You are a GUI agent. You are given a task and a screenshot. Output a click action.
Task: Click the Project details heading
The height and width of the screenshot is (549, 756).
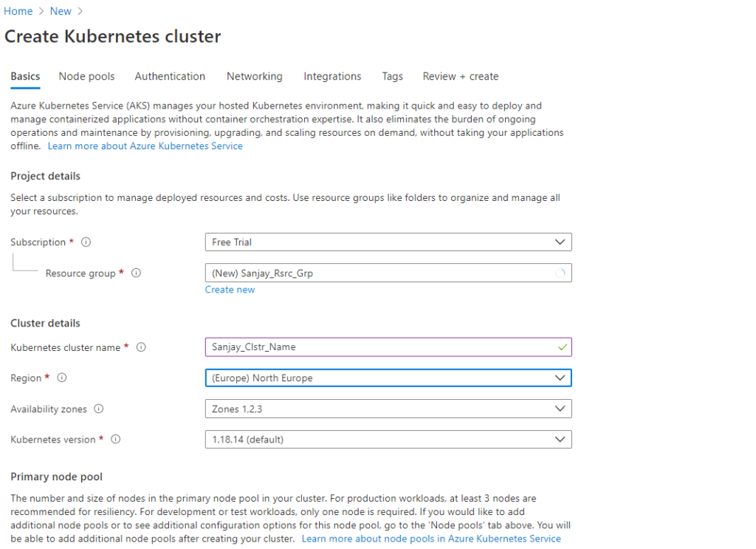45,176
